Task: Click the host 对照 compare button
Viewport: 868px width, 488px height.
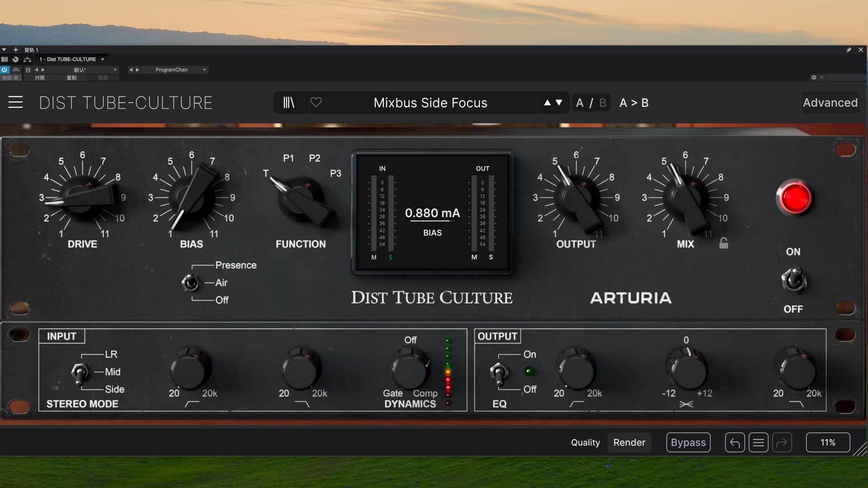Action: click(40, 78)
